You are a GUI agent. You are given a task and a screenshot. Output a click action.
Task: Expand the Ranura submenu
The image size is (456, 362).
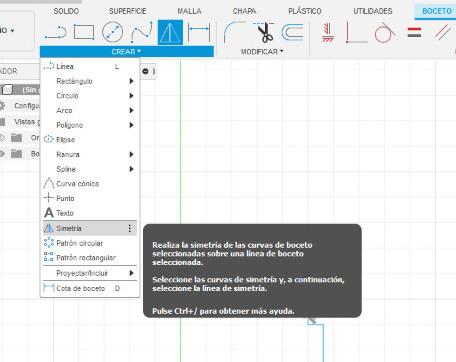(x=90, y=154)
